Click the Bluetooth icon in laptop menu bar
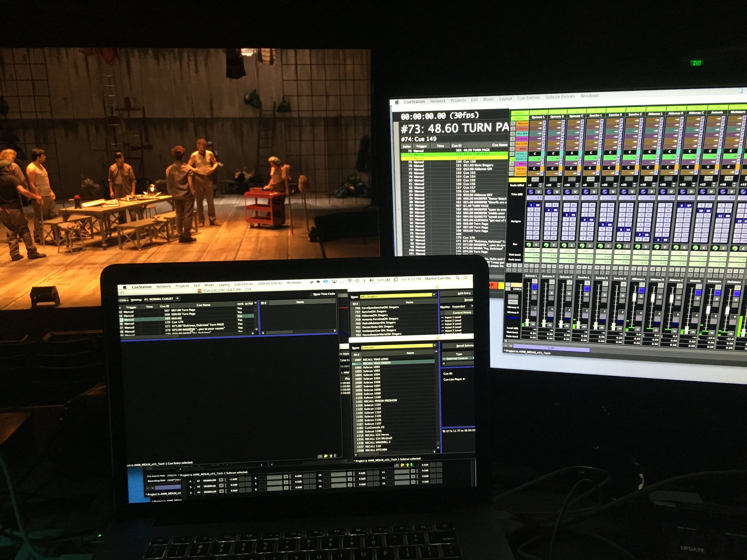The width and height of the screenshot is (747, 560). [364, 280]
